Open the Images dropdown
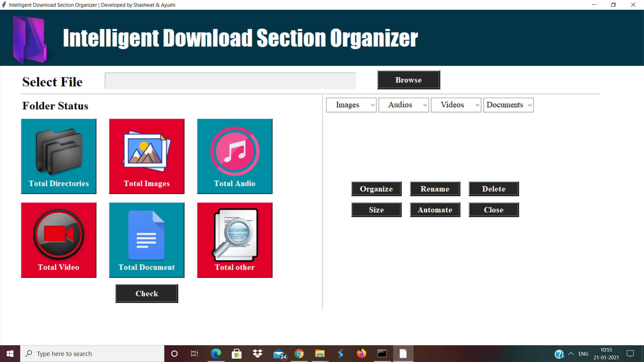 coord(351,105)
